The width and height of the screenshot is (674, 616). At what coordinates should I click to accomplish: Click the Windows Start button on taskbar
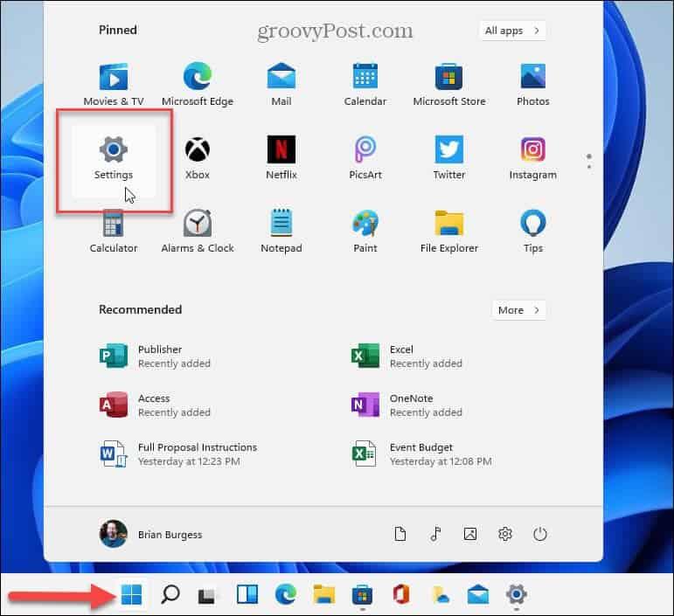pos(131,596)
